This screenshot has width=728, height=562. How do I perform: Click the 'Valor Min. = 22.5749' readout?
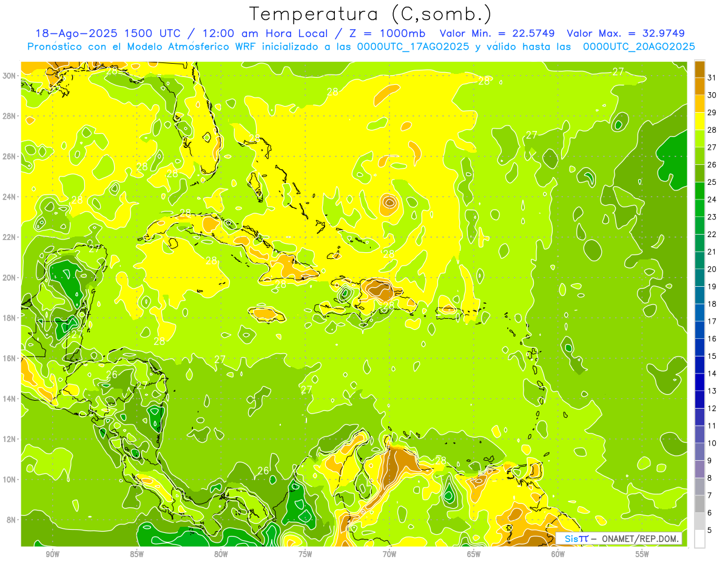(x=498, y=33)
